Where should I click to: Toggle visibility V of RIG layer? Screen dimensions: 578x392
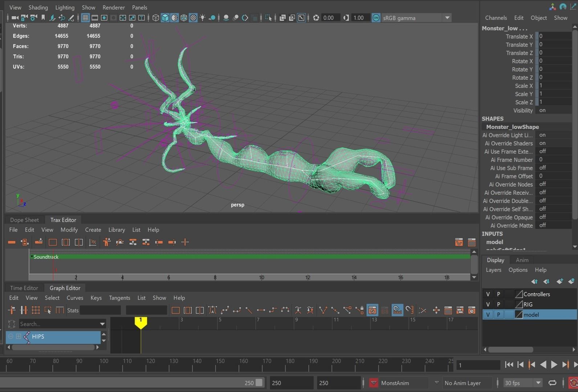point(488,304)
